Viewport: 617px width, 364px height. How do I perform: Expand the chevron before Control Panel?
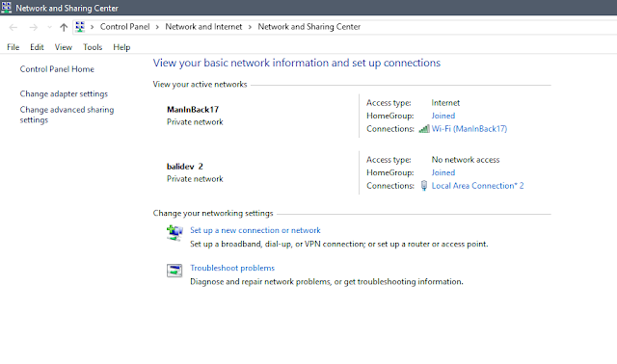(x=93, y=27)
